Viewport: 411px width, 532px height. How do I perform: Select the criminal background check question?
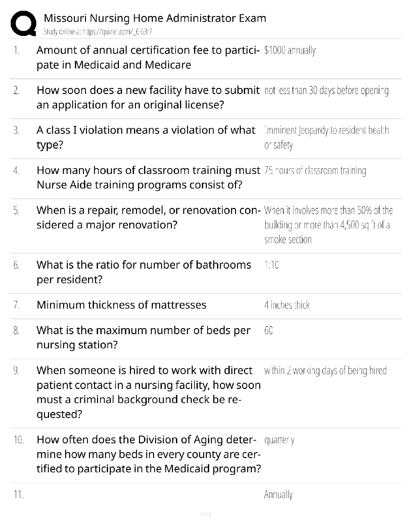click(x=148, y=392)
